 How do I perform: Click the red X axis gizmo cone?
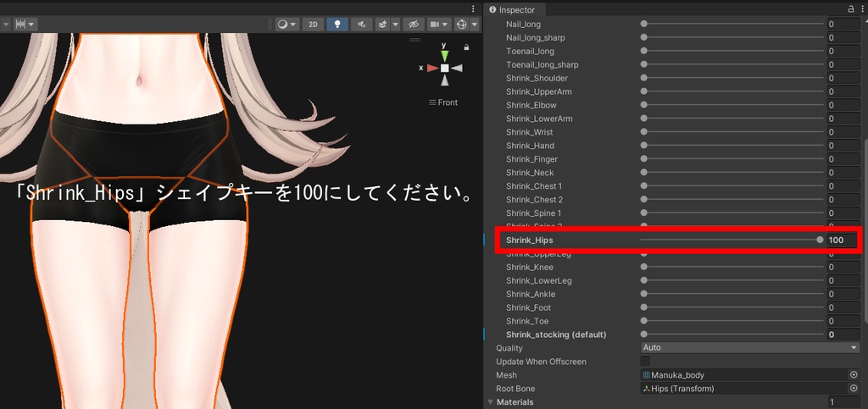coord(432,68)
